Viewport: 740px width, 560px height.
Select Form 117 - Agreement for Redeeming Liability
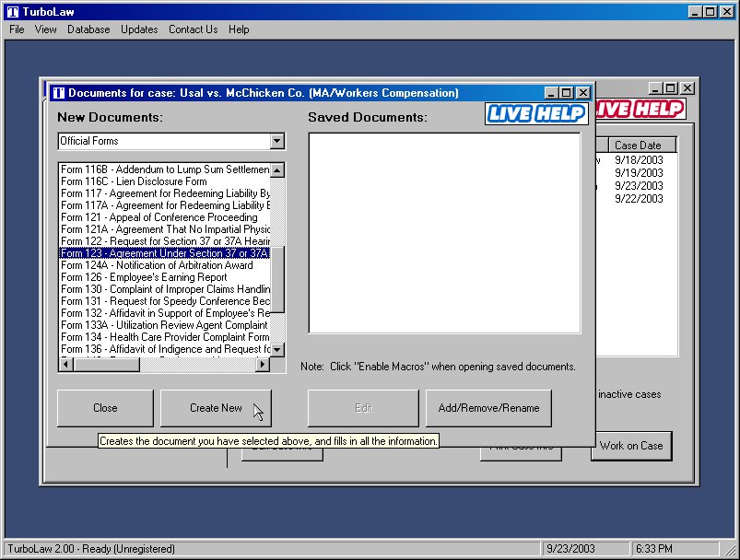165,193
